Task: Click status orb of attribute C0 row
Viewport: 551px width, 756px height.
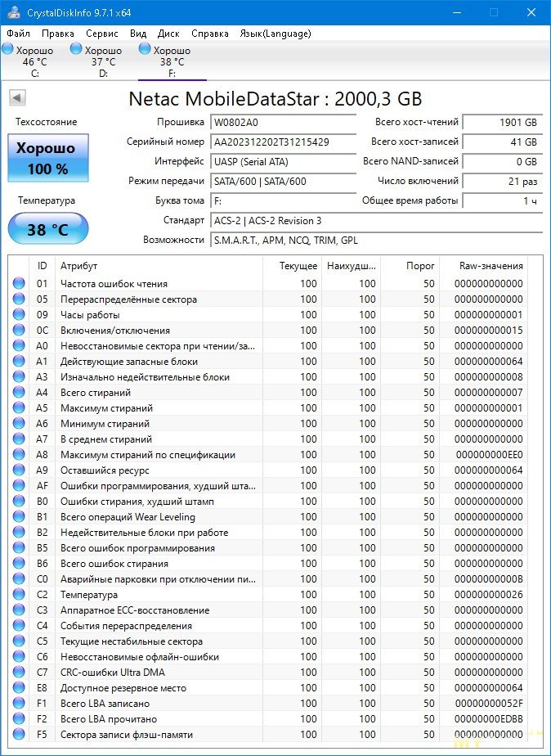Action: [x=19, y=578]
